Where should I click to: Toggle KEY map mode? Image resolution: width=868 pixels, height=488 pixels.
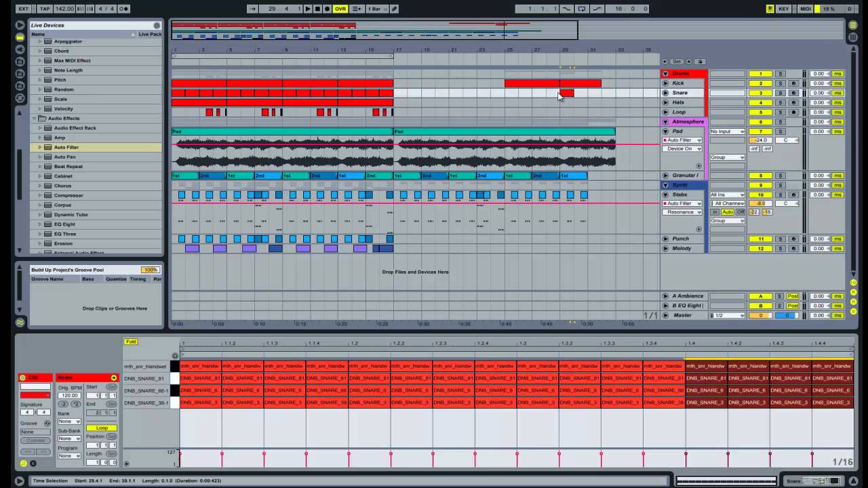point(784,9)
